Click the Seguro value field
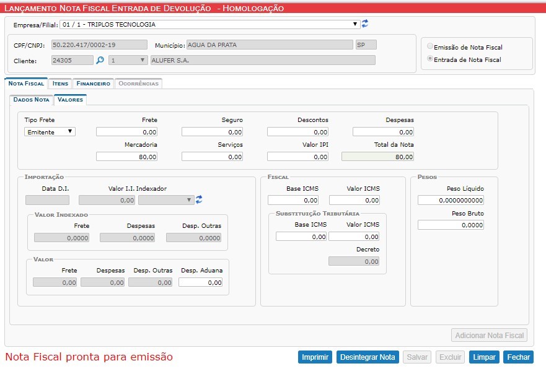 [x=213, y=132]
